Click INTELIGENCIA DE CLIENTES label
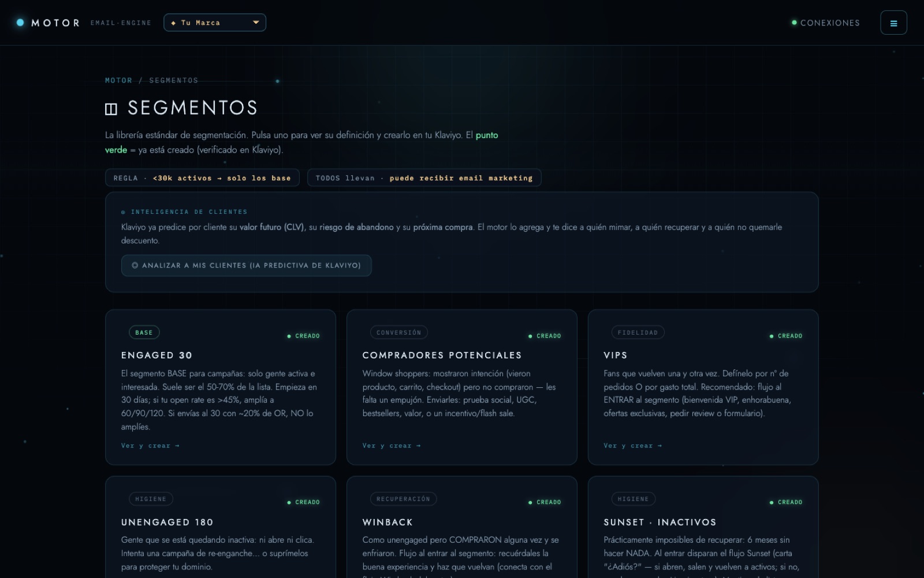Image resolution: width=924 pixels, height=578 pixels. click(x=189, y=212)
